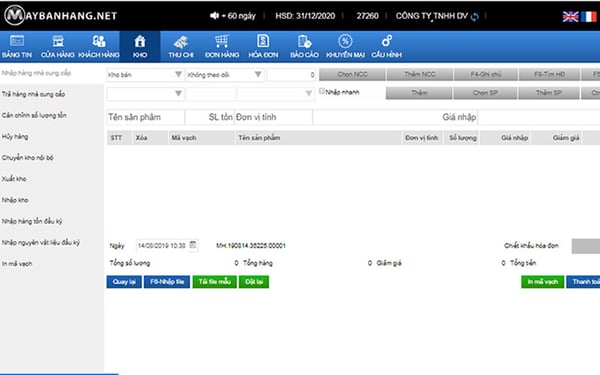Image resolution: width=600 pixels, height=375 pixels.
Task: Click the 27260 account number
Action: coord(367,16)
